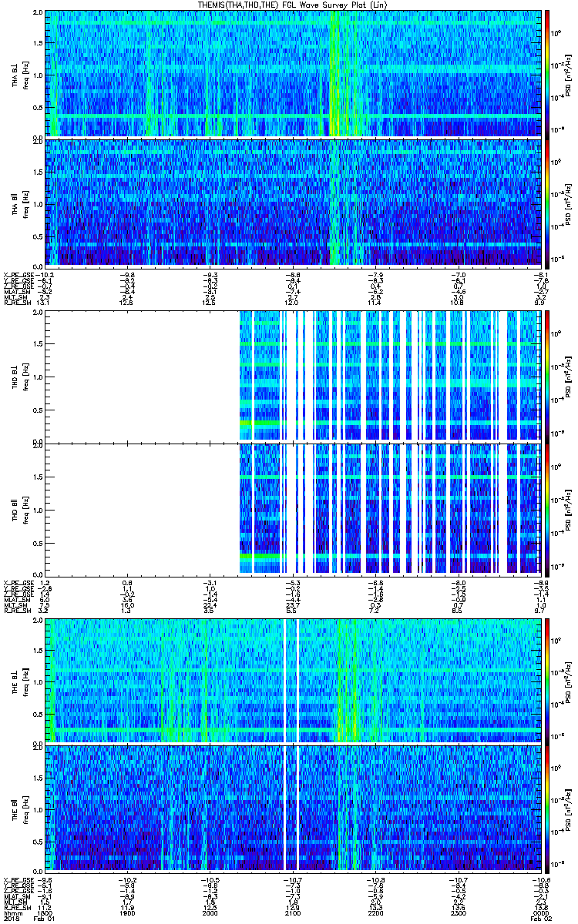The height and width of the screenshot is (924, 578).
Task: Click the R_RE_SM row label under THA panels
Action: tap(17, 303)
